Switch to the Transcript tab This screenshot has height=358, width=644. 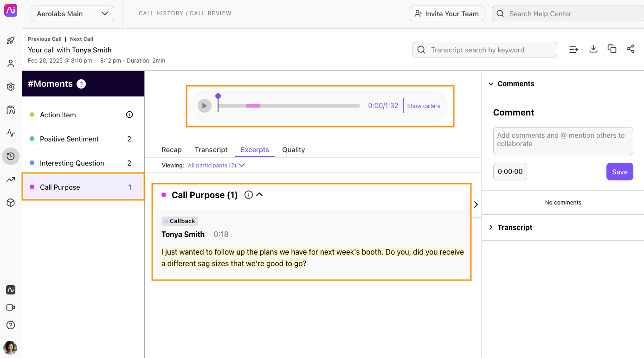(x=211, y=150)
